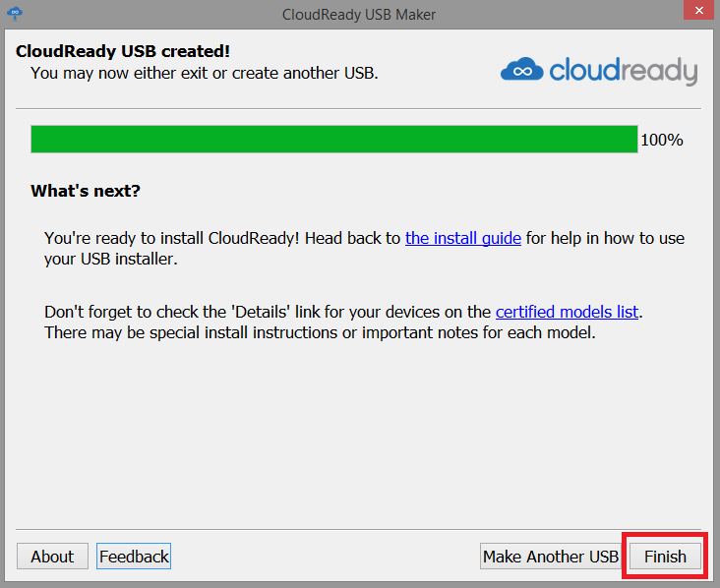Open the certified models list link
This screenshot has height=588, width=720.
[x=568, y=312]
